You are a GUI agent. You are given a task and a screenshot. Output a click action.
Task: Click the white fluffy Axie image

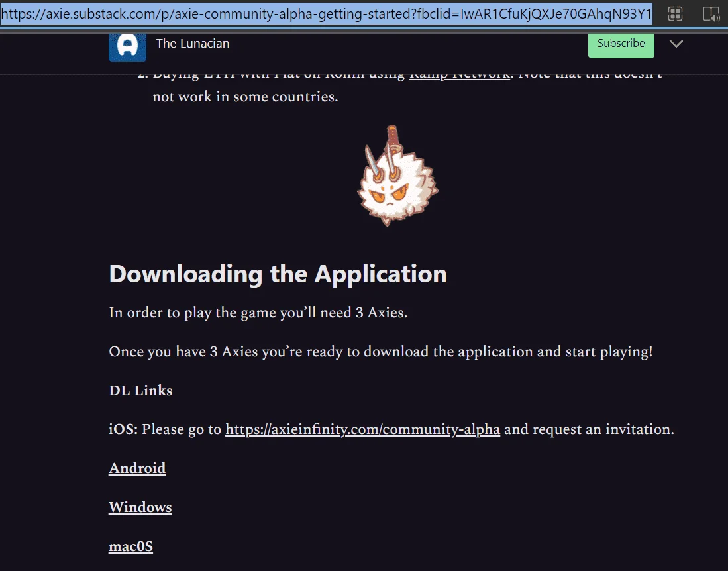tap(397, 175)
